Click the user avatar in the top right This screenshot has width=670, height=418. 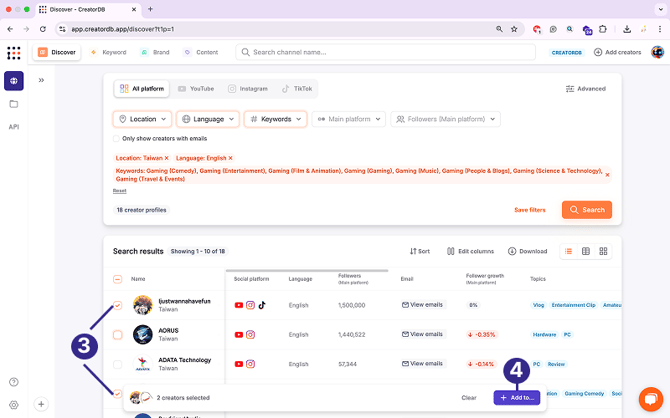657,52
